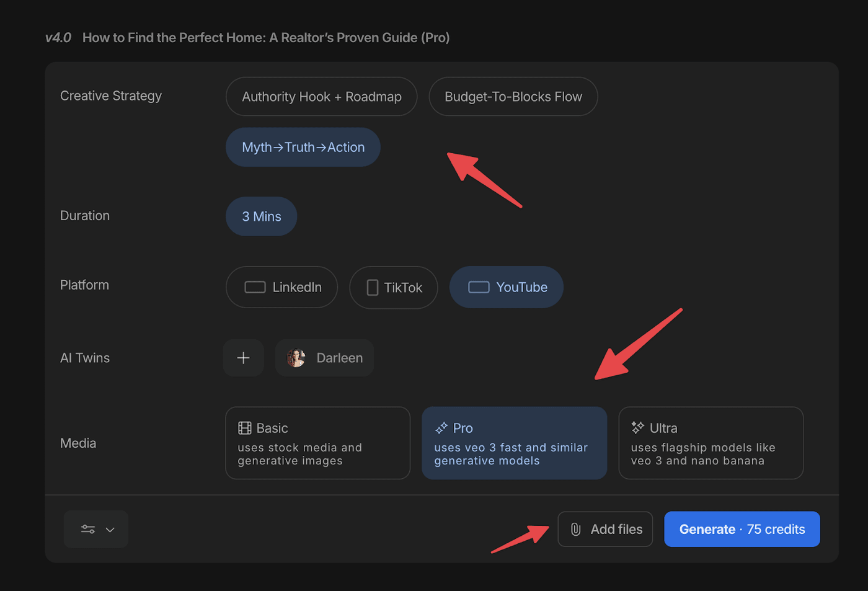Viewport: 868px width, 591px height.
Task: Click the landscape icon beside LinkedIn
Action: 255,287
